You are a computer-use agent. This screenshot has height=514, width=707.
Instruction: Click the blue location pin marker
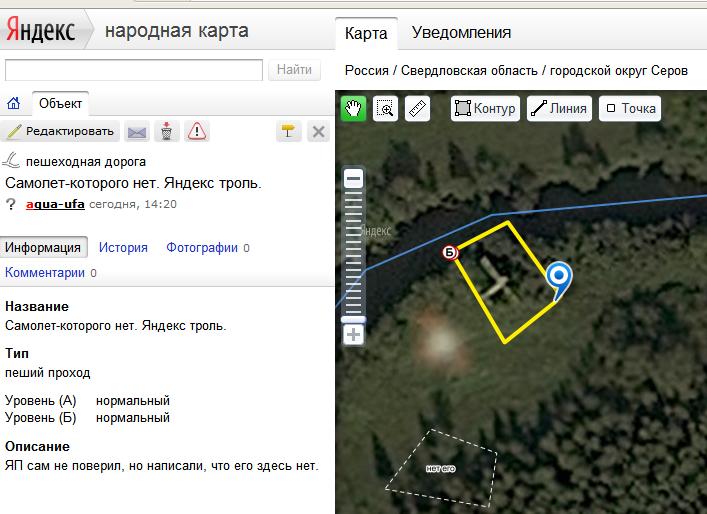(x=559, y=280)
